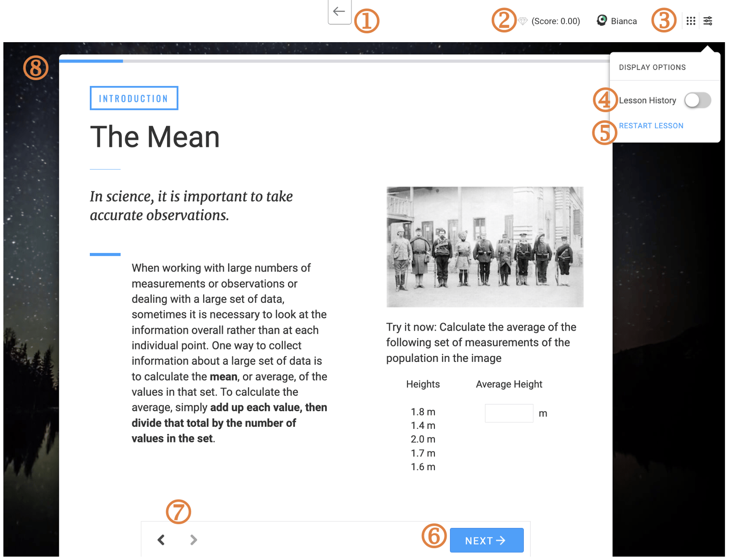The image size is (733, 560).
Task: Click the Average Height input box
Action: tap(509, 413)
